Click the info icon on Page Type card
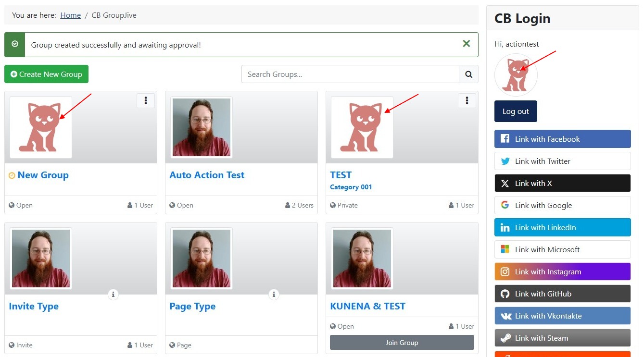The image size is (644, 357). (x=274, y=295)
